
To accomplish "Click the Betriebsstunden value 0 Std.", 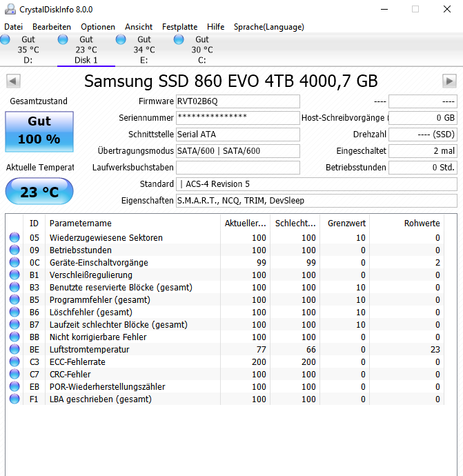I will click(422, 168).
